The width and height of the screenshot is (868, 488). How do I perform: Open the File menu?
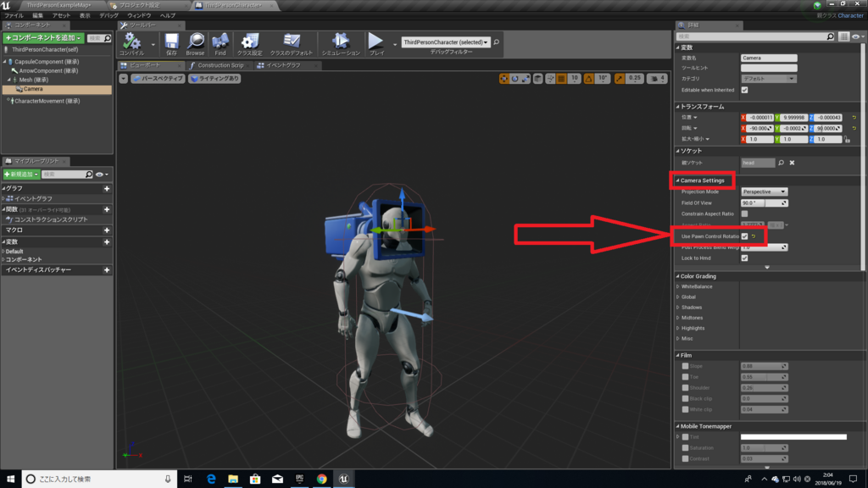(14, 15)
